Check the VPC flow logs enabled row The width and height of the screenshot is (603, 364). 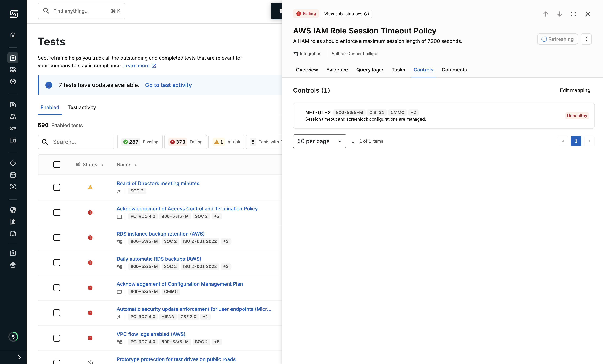[57, 338]
